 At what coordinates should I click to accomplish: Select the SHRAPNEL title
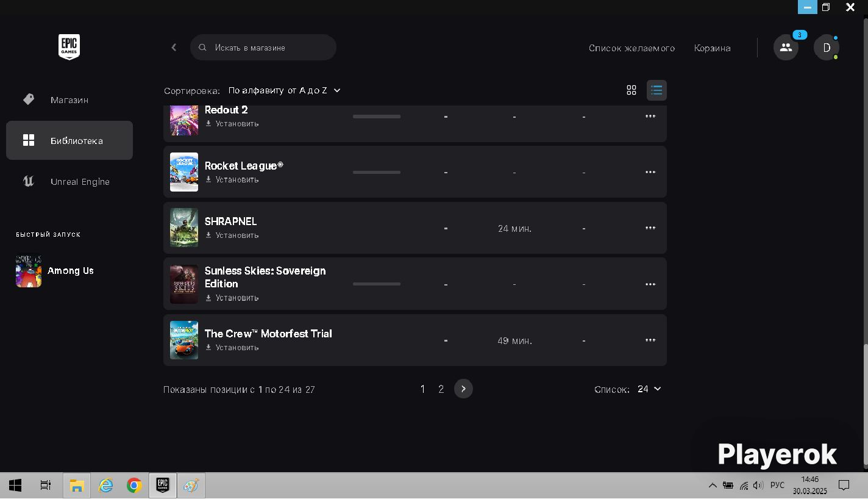point(230,221)
